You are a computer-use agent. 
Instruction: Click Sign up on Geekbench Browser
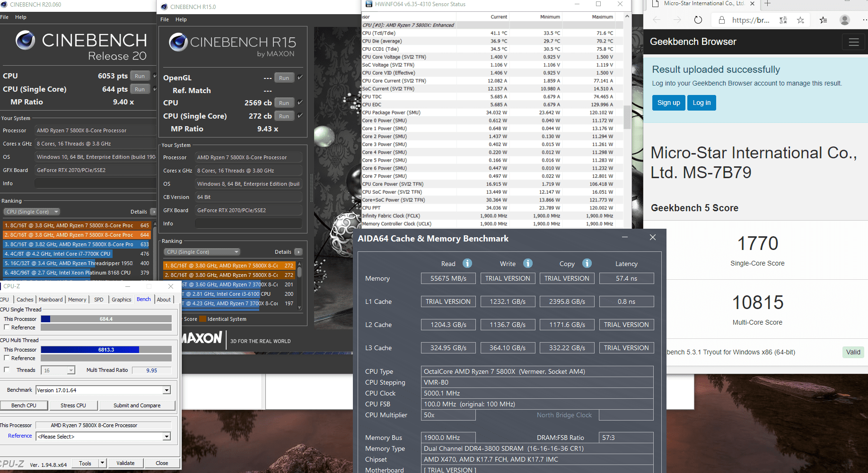click(669, 103)
